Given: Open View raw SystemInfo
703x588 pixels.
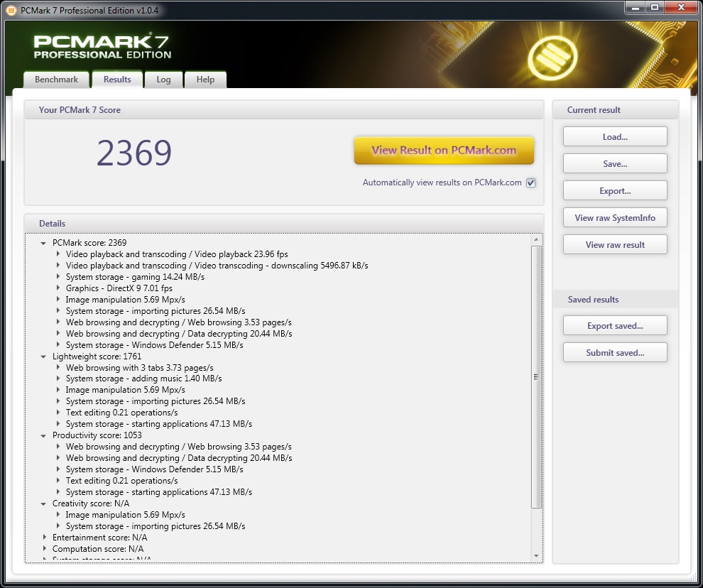Looking at the screenshot, I should [x=615, y=217].
